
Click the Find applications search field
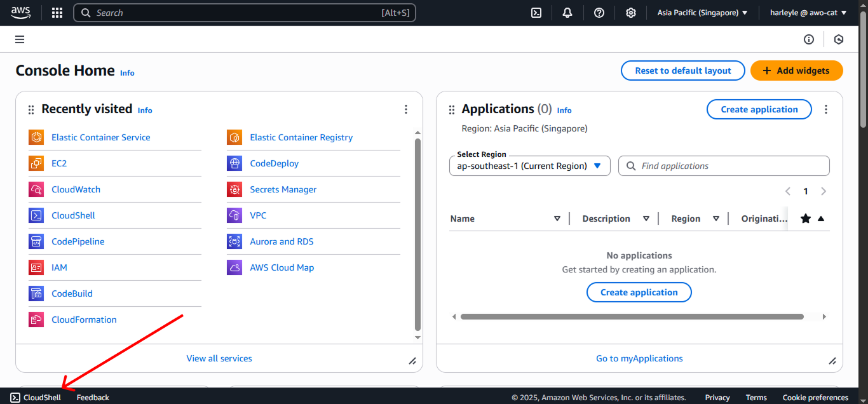(724, 166)
